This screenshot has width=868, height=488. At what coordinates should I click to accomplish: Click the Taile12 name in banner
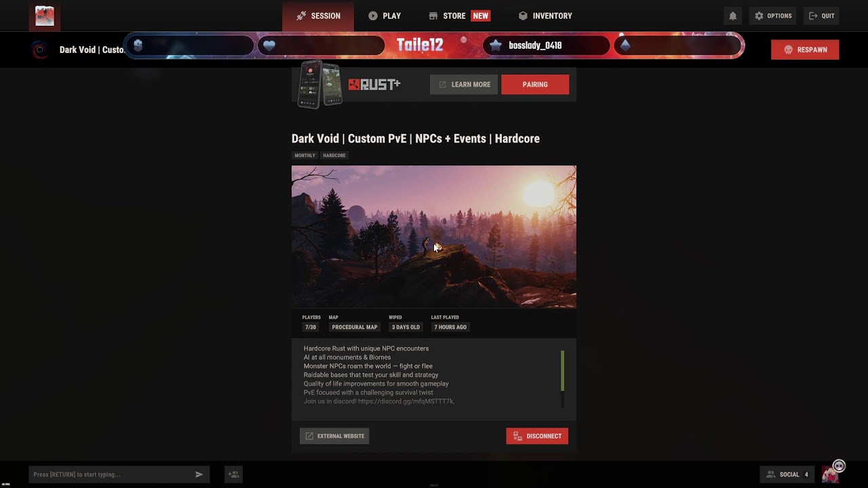click(420, 45)
